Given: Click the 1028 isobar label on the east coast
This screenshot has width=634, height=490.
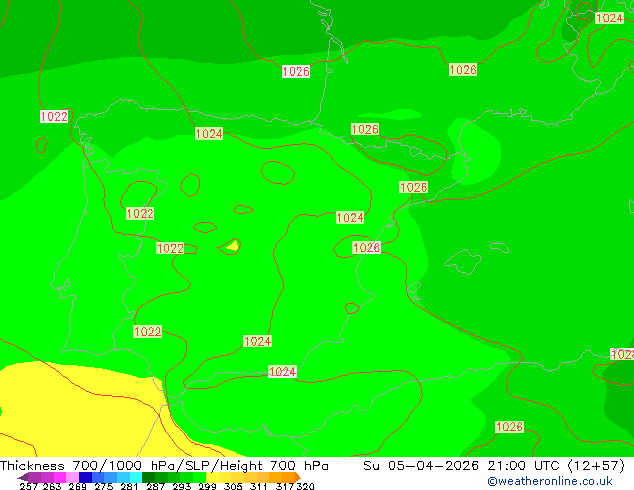Looking at the screenshot, I should coord(366,247).
